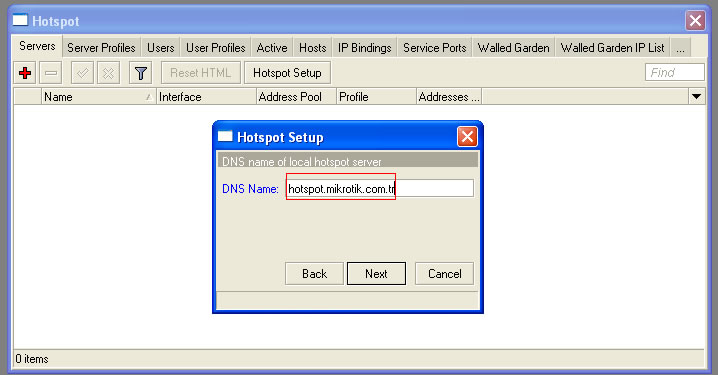
Task: Click the "0 items" status text
Action: click(32, 359)
